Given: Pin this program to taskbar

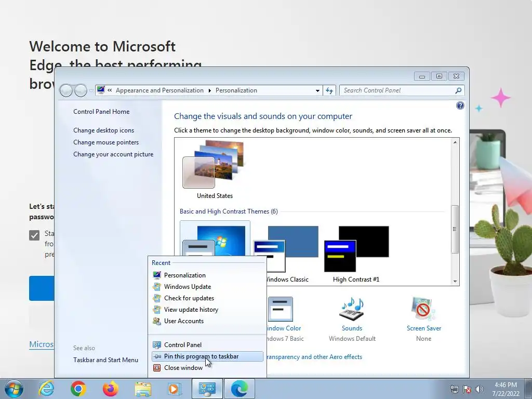Looking at the screenshot, I should [x=207, y=356].
